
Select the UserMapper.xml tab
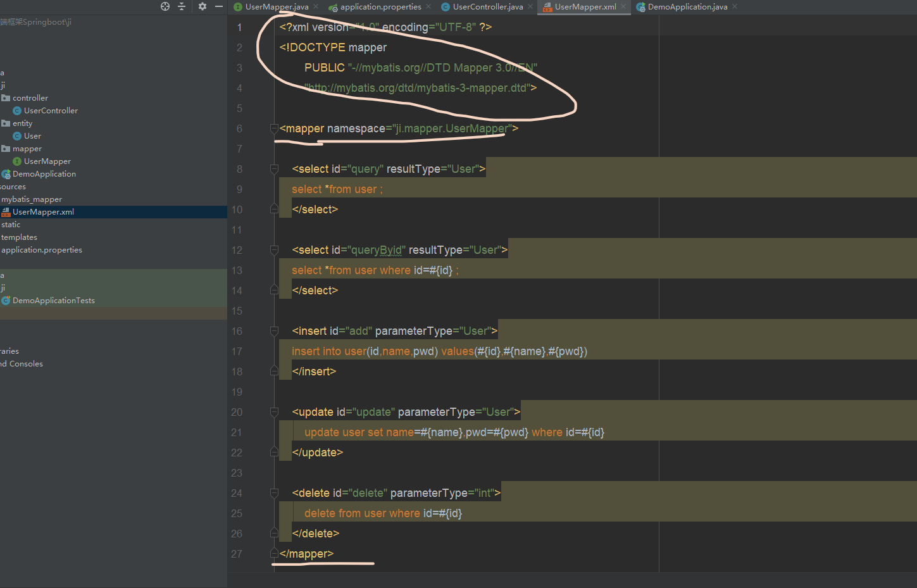(x=585, y=7)
